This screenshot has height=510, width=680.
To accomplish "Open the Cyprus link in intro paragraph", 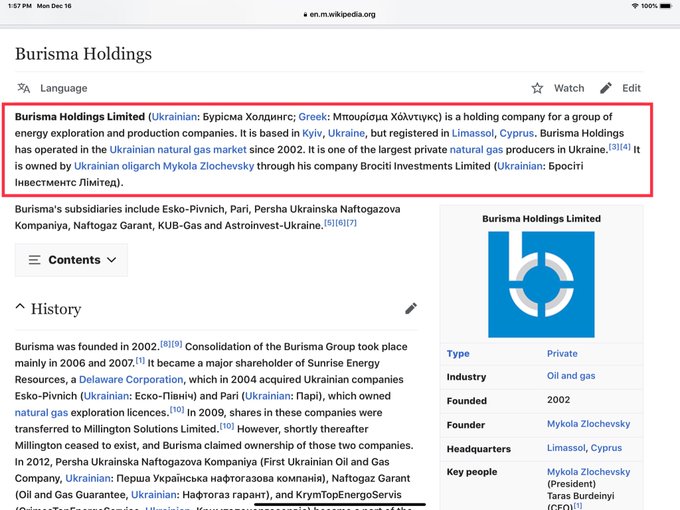I will pyautogui.click(x=517, y=133).
